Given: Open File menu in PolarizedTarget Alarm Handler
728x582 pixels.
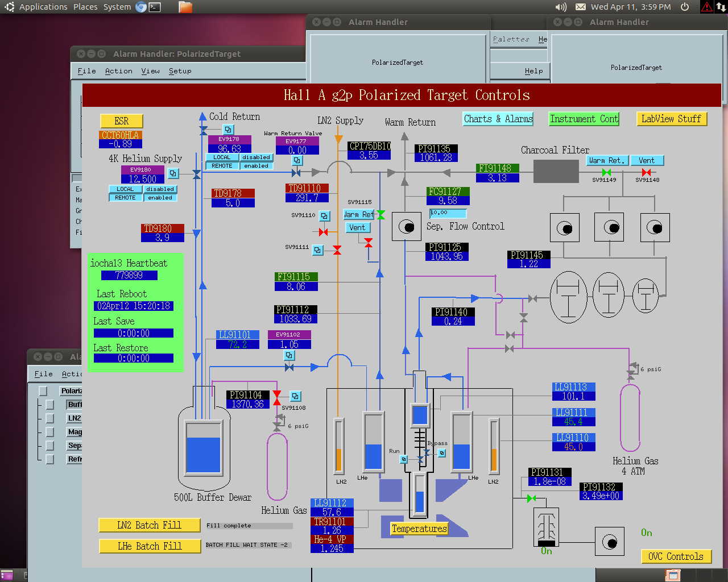Looking at the screenshot, I should pos(86,71).
